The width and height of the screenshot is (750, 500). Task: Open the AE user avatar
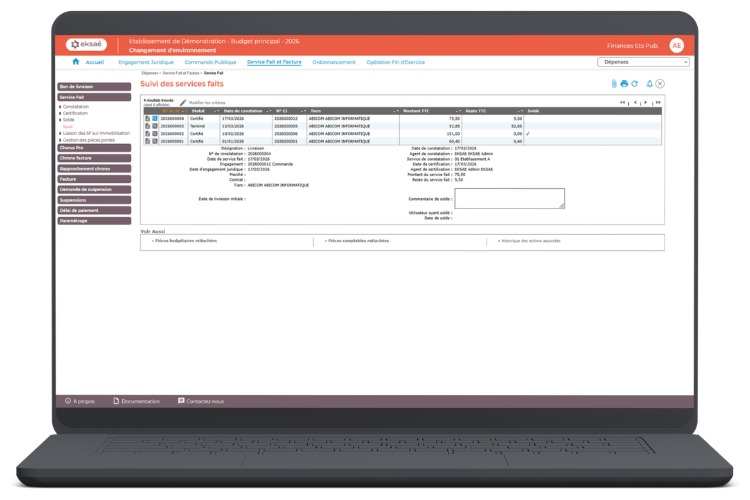(677, 45)
